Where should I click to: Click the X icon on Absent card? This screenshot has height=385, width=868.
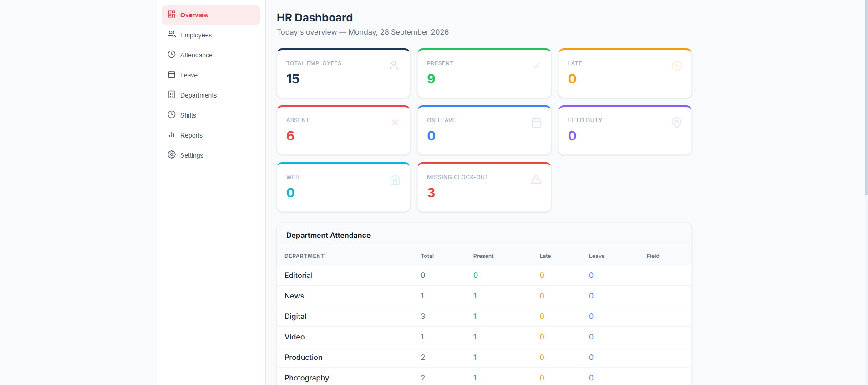[395, 123]
